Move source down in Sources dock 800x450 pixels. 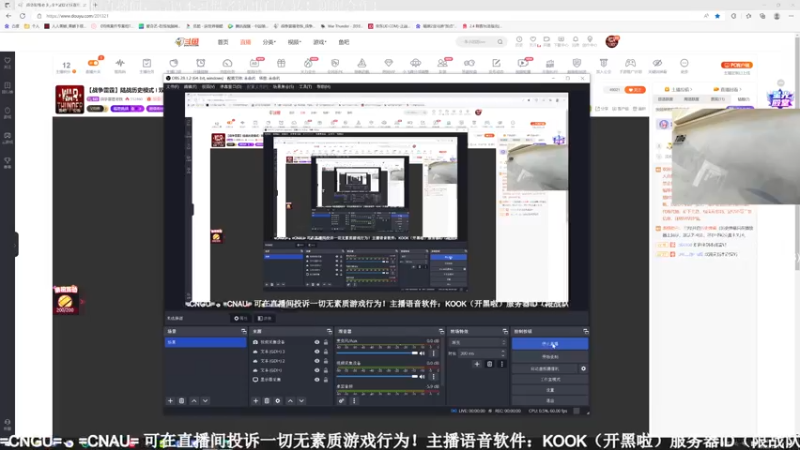[x=302, y=401]
